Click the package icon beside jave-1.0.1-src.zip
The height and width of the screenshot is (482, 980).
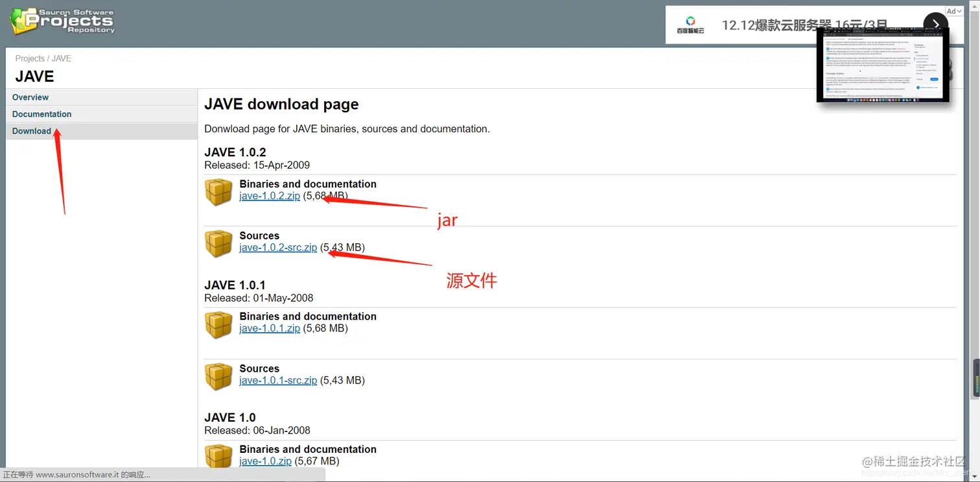218,376
